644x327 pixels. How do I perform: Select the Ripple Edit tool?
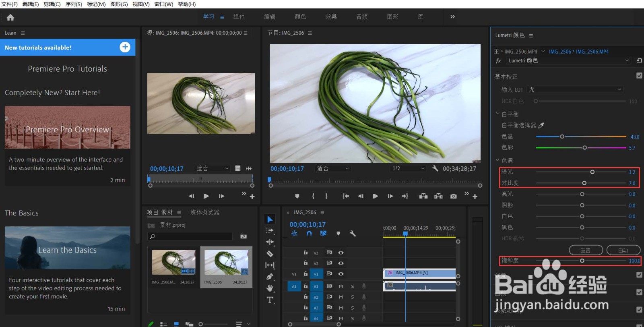click(x=270, y=242)
